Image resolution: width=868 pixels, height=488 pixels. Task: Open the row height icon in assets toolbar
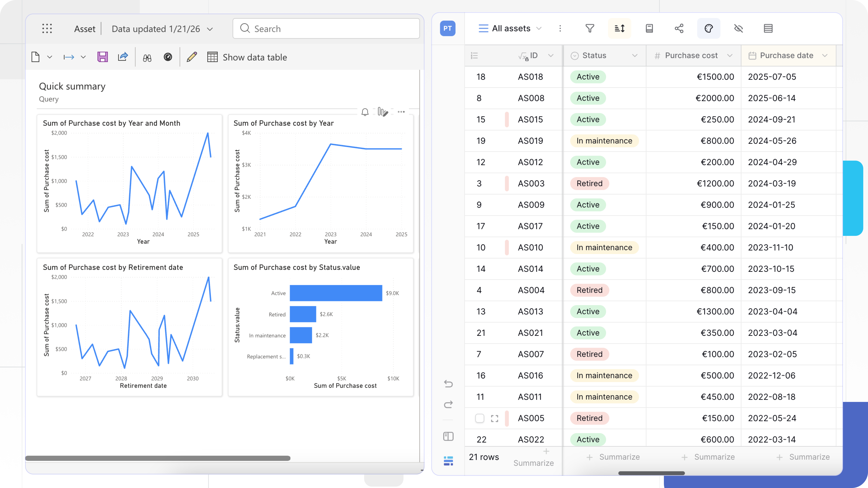pyautogui.click(x=649, y=28)
